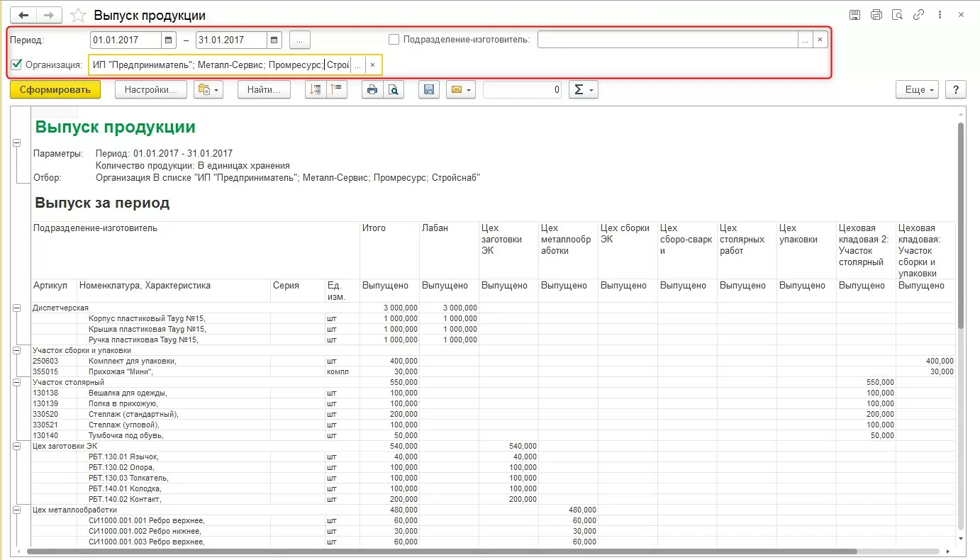Click in the Организация input field

[220, 65]
